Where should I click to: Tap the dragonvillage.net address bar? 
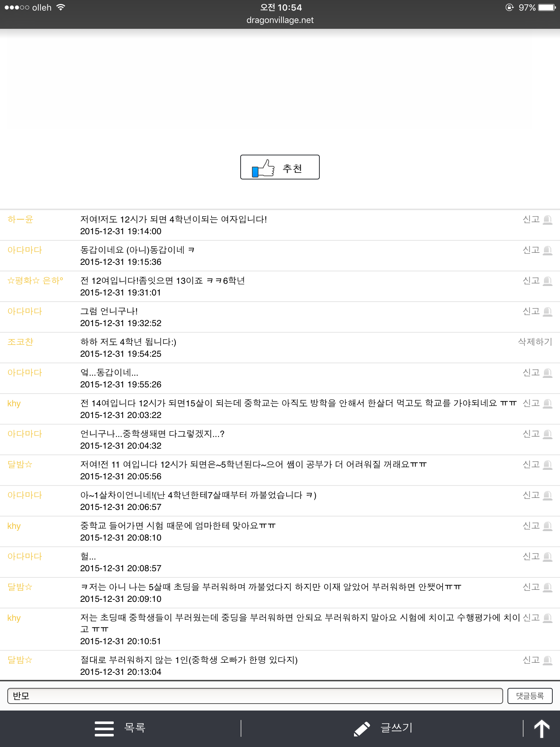(280, 20)
